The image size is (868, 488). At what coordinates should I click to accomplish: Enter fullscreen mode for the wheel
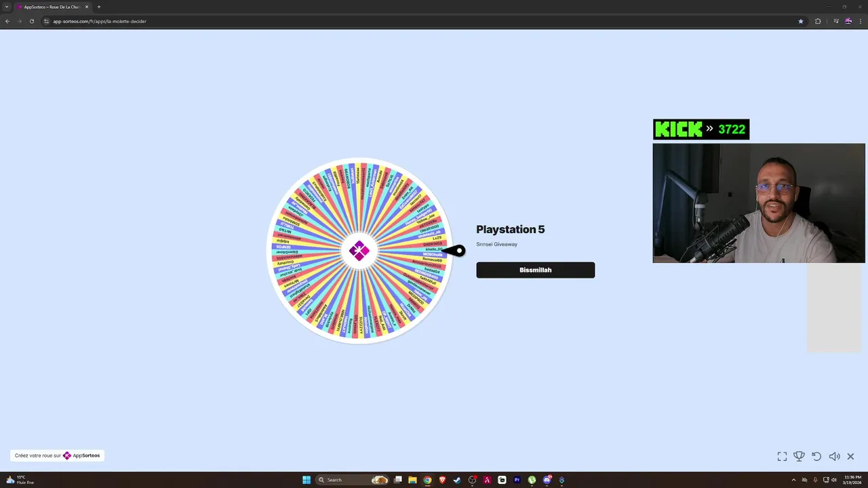coord(782,456)
